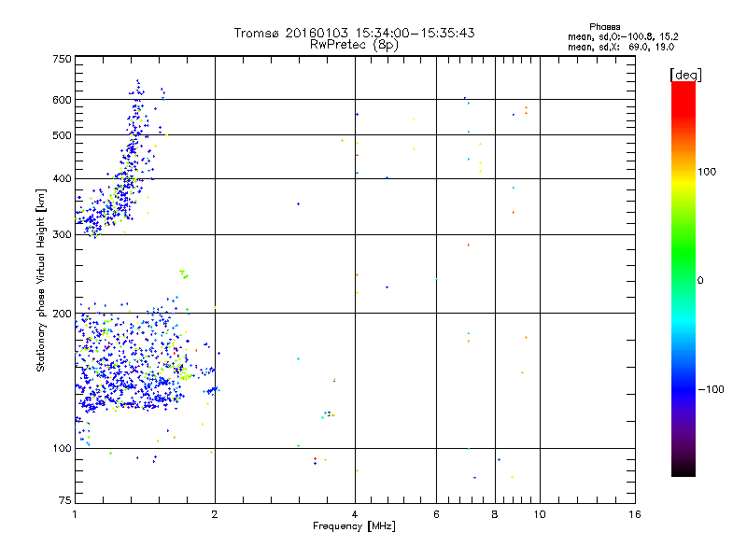Click the x-axis label '4'

355,514
